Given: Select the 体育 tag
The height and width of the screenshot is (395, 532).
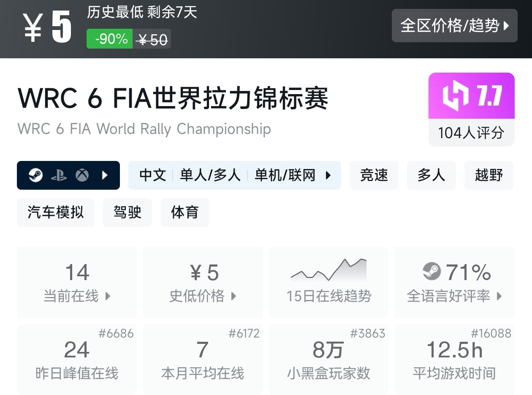Looking at the screenshot, I should click(185, 212).
